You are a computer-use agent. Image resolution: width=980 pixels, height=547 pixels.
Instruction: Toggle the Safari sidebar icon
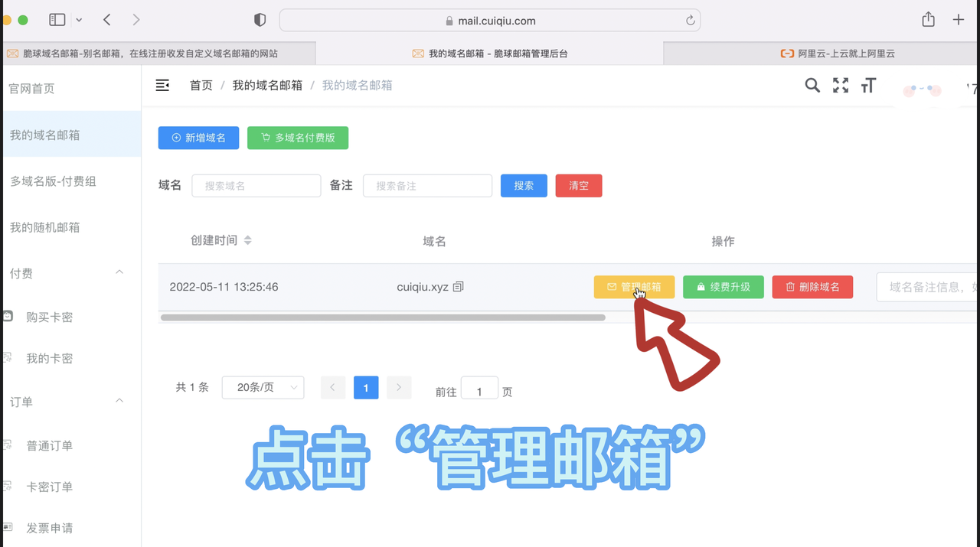click(57, 20)
